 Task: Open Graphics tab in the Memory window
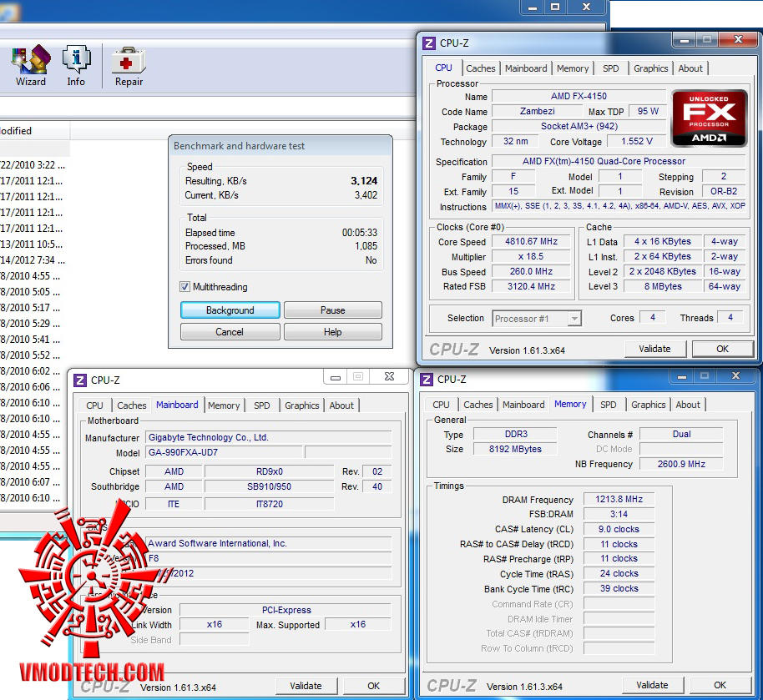tap(648, 405)
